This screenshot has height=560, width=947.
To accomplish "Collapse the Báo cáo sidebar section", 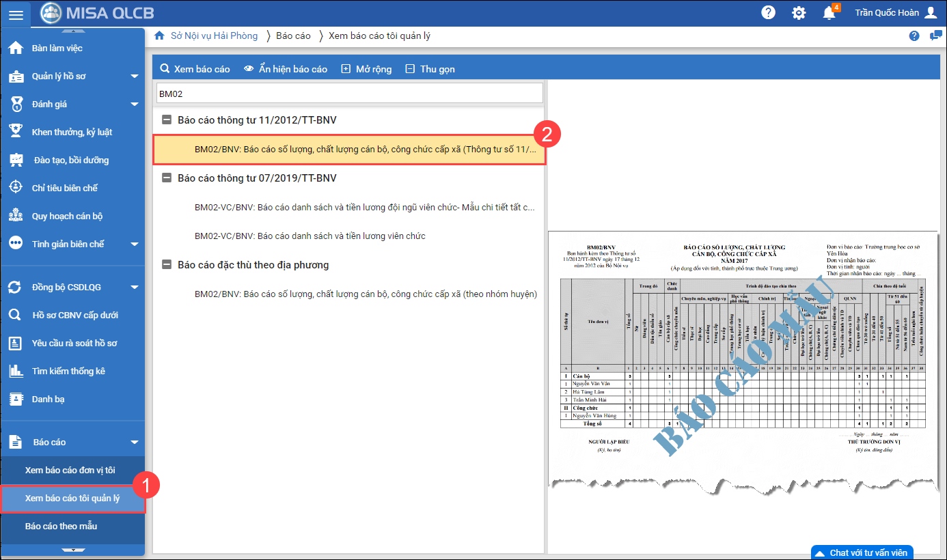I will point(135,443).
